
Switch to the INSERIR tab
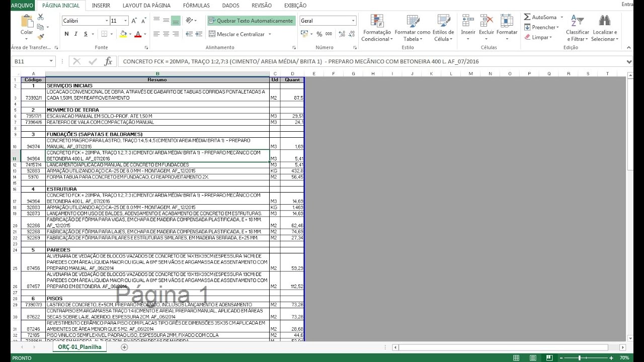point(101,6)
